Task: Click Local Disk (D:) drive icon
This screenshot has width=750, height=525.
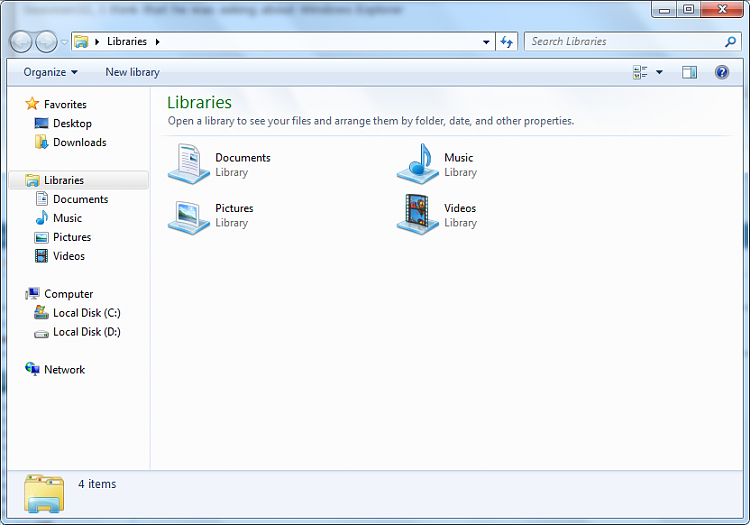Action: coord(41,334)
